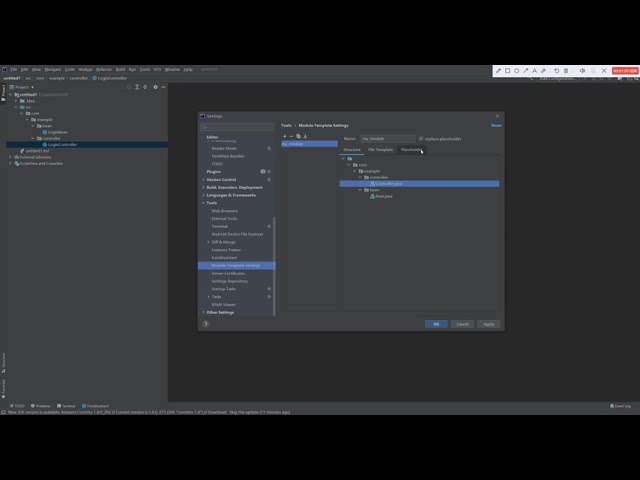Screen dimensions: 640x480
Task: Click OK in Settings dialog
Action: (436, 324)
